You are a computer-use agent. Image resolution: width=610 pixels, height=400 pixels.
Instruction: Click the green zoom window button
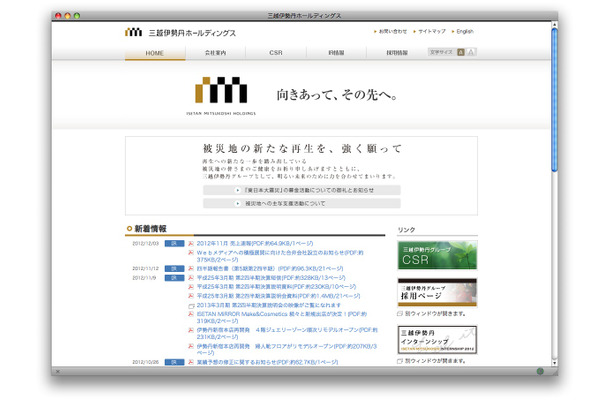click(x=77, y=16)
